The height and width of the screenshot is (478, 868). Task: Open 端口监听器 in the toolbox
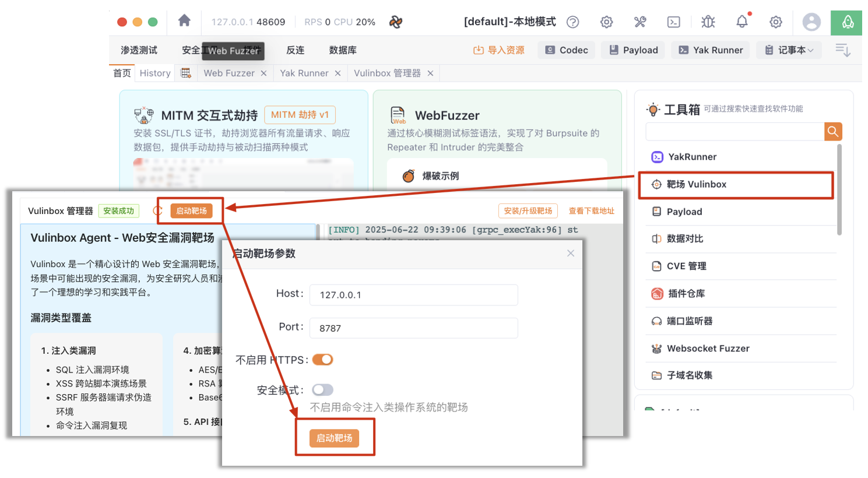click(x=741, y=321)
